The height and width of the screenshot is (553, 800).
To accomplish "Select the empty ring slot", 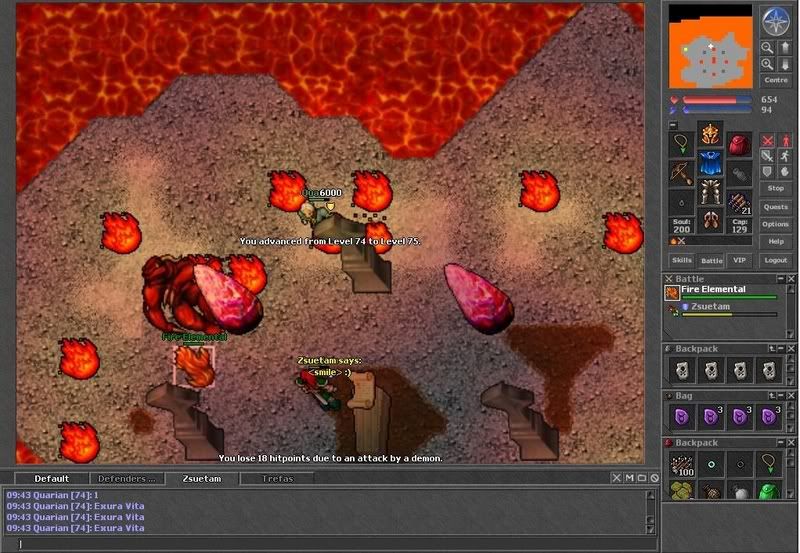I will click(x=681, y=202).
